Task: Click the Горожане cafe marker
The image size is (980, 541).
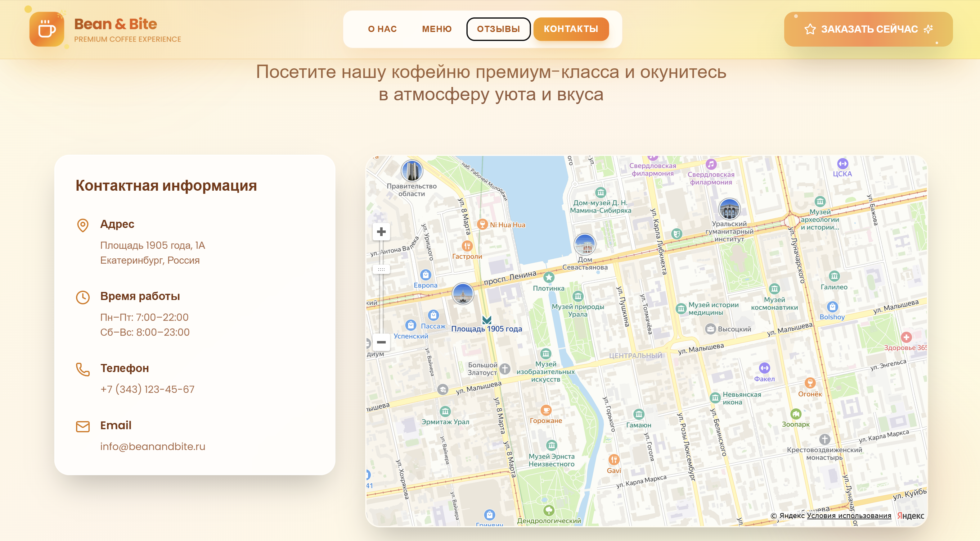Action: tap(546, 410)
